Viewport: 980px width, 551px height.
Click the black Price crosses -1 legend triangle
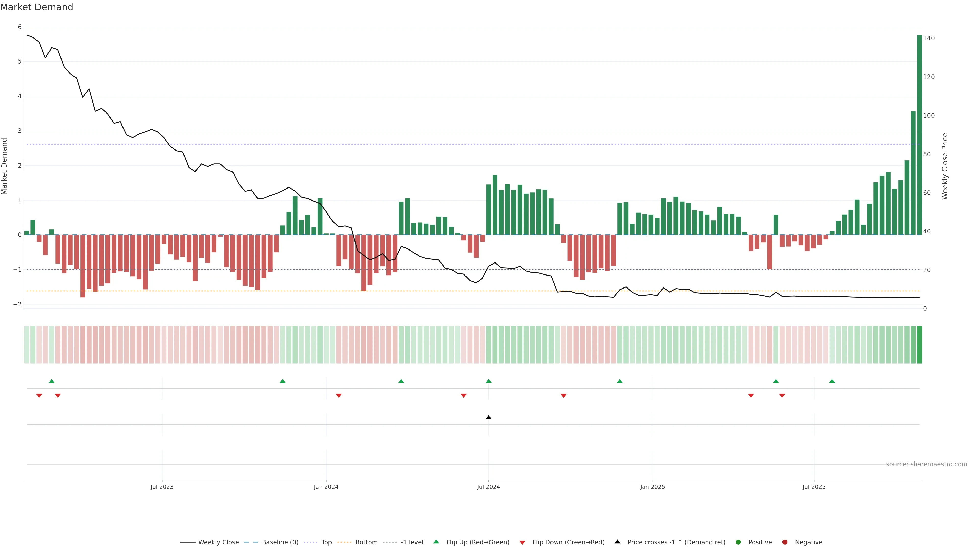[x=617, y=542]
